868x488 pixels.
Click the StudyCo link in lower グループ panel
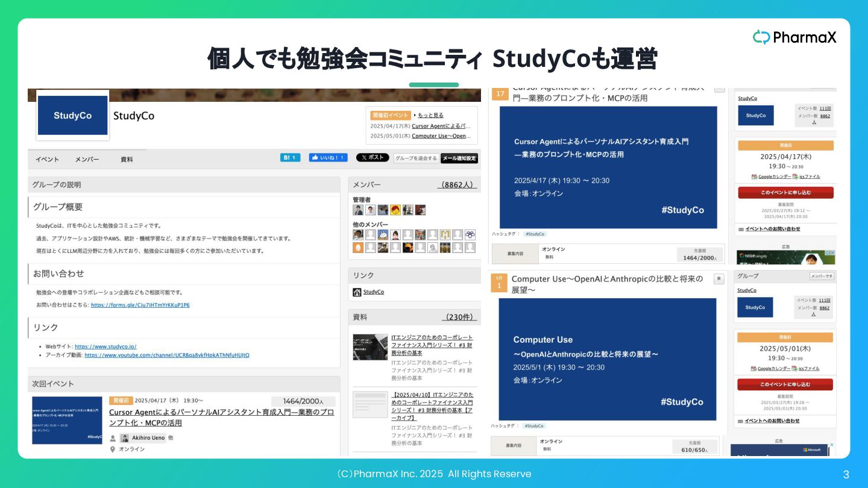coord(747,290)
